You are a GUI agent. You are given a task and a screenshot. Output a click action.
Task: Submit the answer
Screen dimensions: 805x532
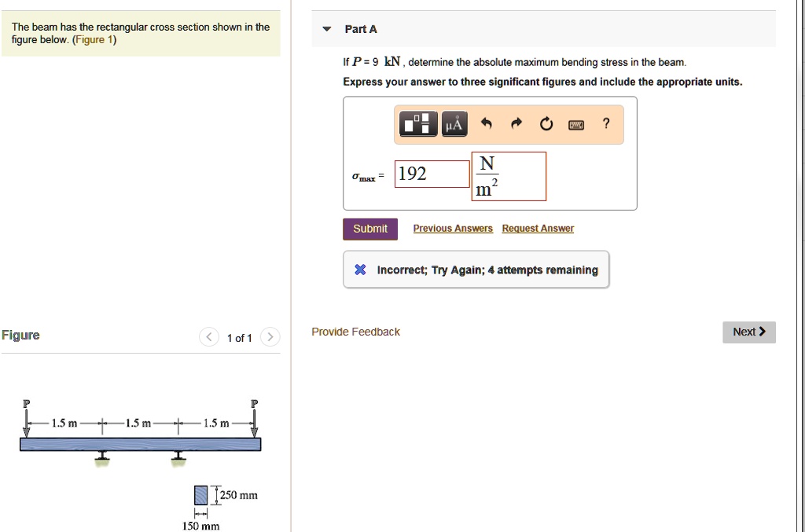coord(369,229)
